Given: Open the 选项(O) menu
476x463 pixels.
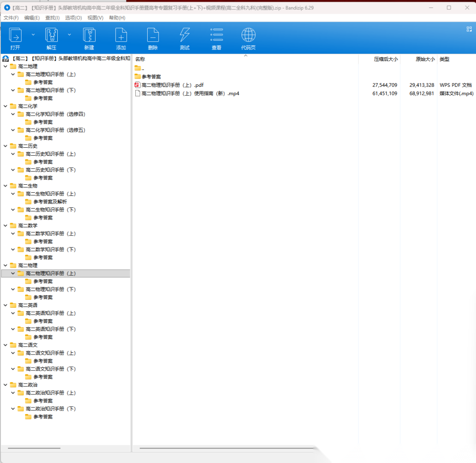Looking at the screenshot, I should (x=73, y=18).
